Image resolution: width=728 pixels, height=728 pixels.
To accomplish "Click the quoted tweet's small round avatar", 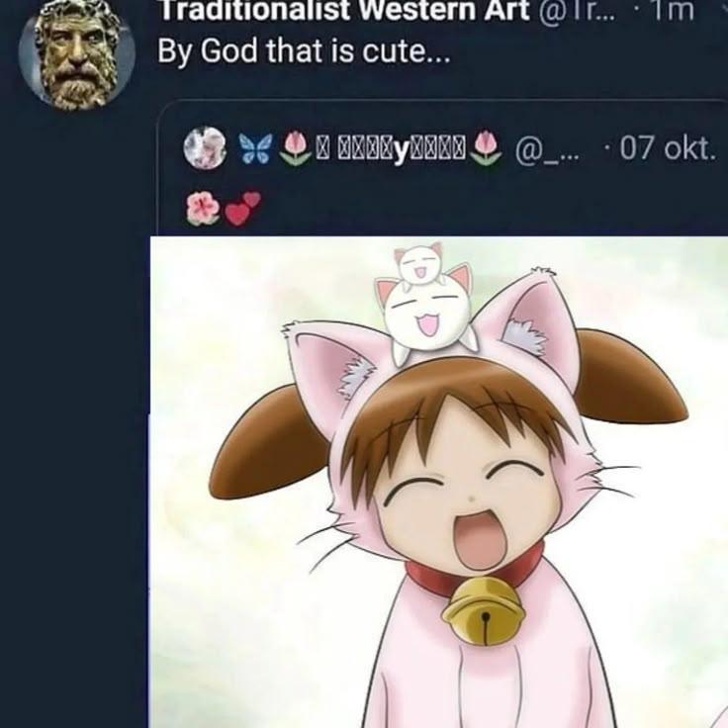I will pos(206,148).
